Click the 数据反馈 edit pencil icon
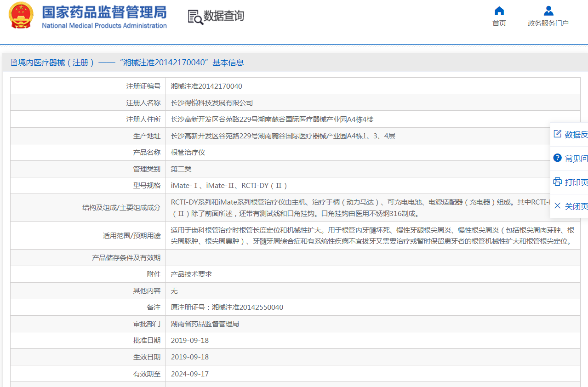The width and height of the screenshot is (588, 387). (558, 134)
